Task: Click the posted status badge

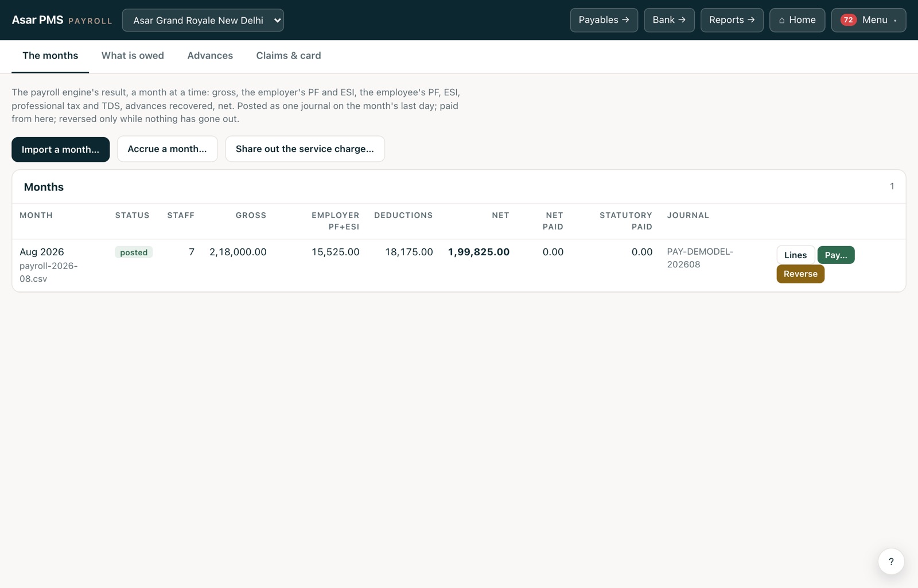Action: coord(134,252)
